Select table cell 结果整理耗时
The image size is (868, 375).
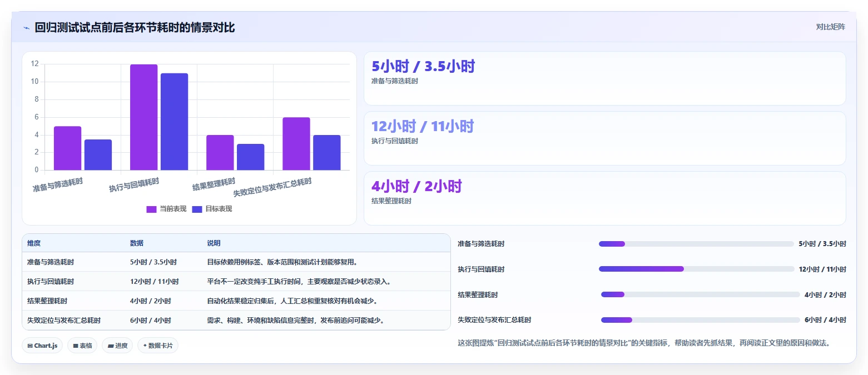tap(47, 301)
